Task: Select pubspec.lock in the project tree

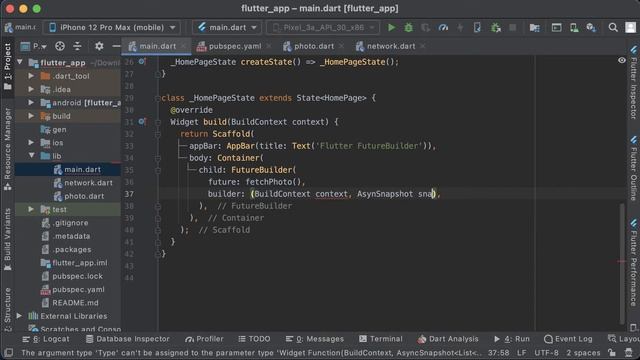Action: pos(77,276)
